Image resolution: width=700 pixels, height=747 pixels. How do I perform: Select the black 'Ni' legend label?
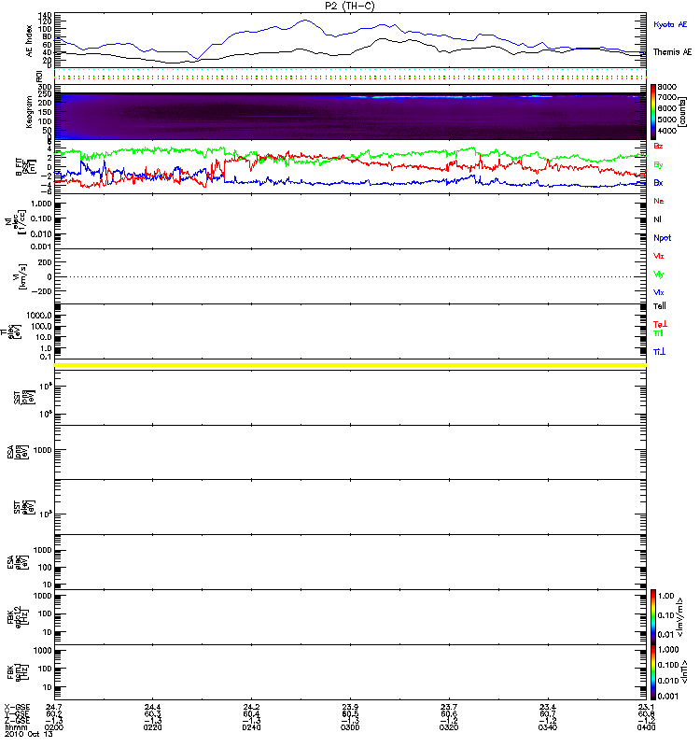[657, 219]
